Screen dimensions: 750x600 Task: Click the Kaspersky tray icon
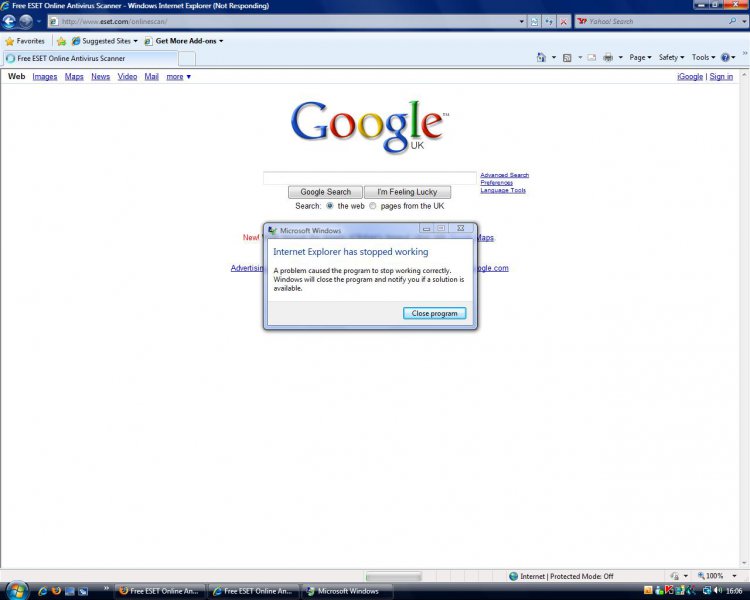click(670, 591)
